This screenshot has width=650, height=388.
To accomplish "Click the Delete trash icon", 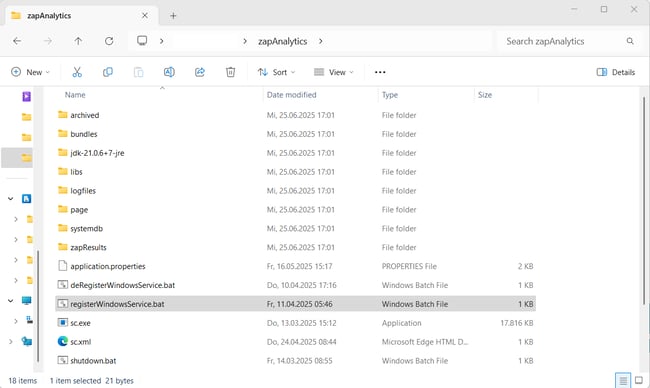I will point(230,72).
